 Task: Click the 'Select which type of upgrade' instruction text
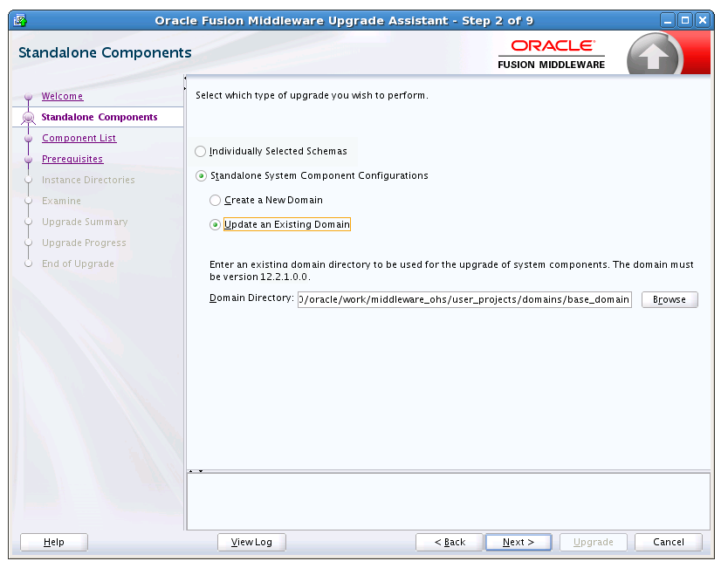(312, 95)
